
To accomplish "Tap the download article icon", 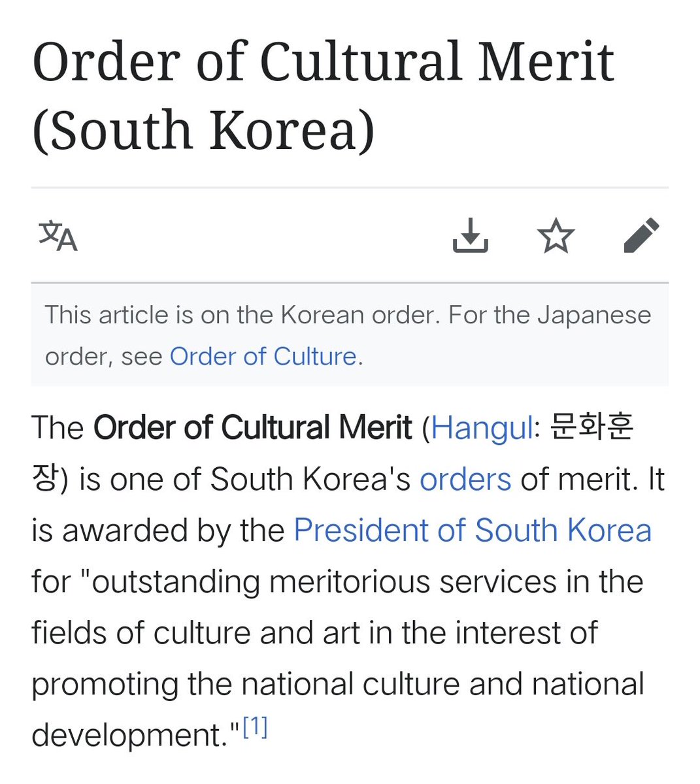I will (471, 235).
